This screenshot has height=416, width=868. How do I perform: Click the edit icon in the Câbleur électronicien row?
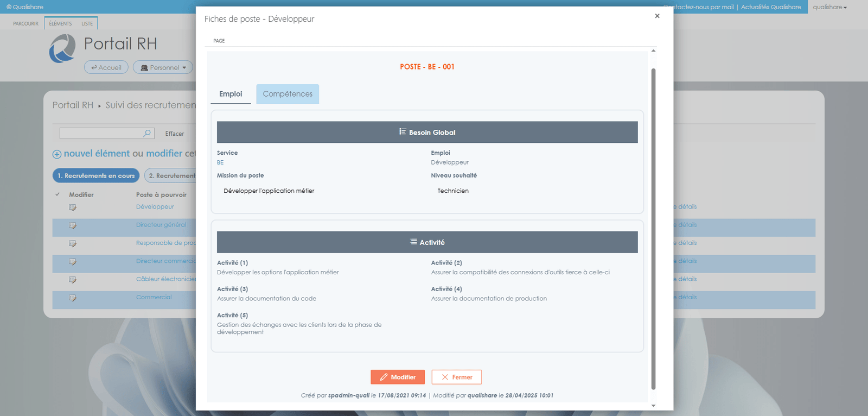coord(73,280)
